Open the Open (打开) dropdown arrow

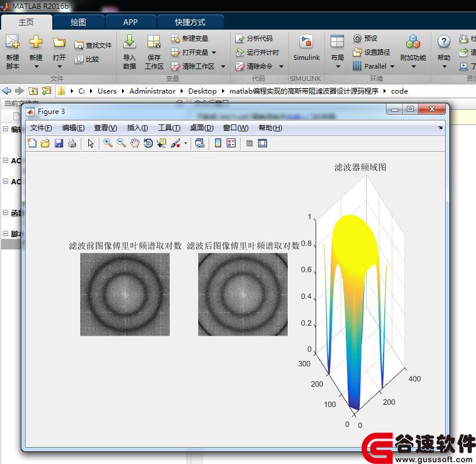tap(59, 66)
